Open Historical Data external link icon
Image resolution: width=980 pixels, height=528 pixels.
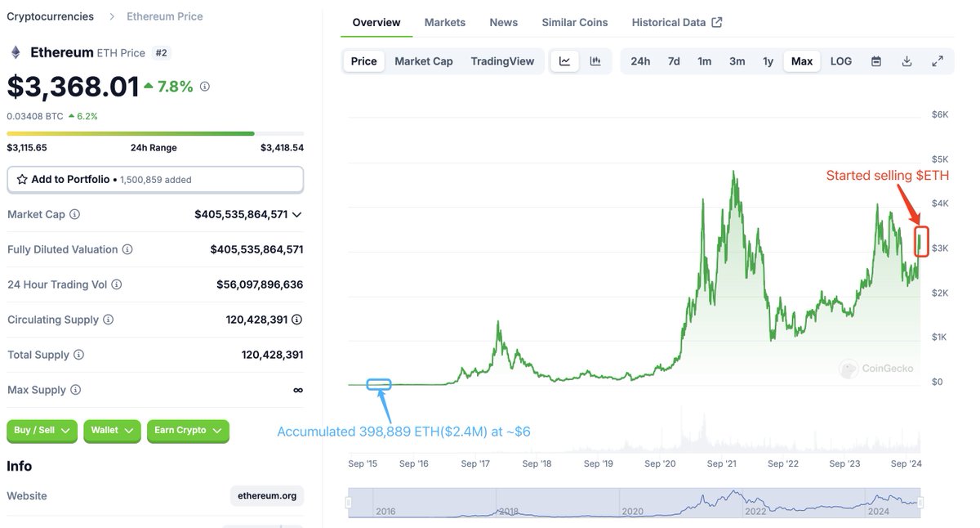tap(718, 22)
